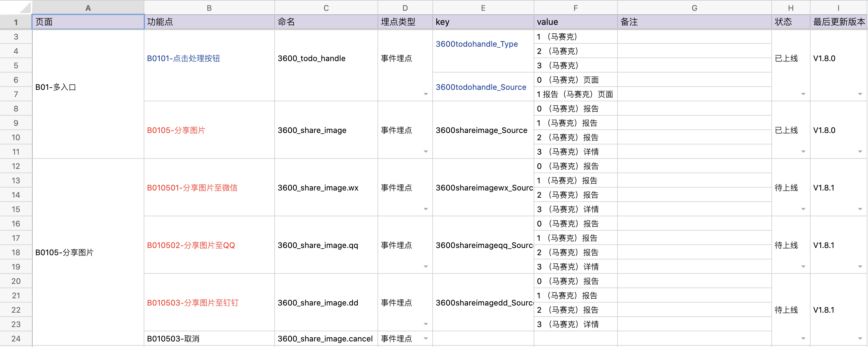Select the cell containing 3600_share_image.wx
This screenshot has height=347, width=868.
(x=318, y=188)
